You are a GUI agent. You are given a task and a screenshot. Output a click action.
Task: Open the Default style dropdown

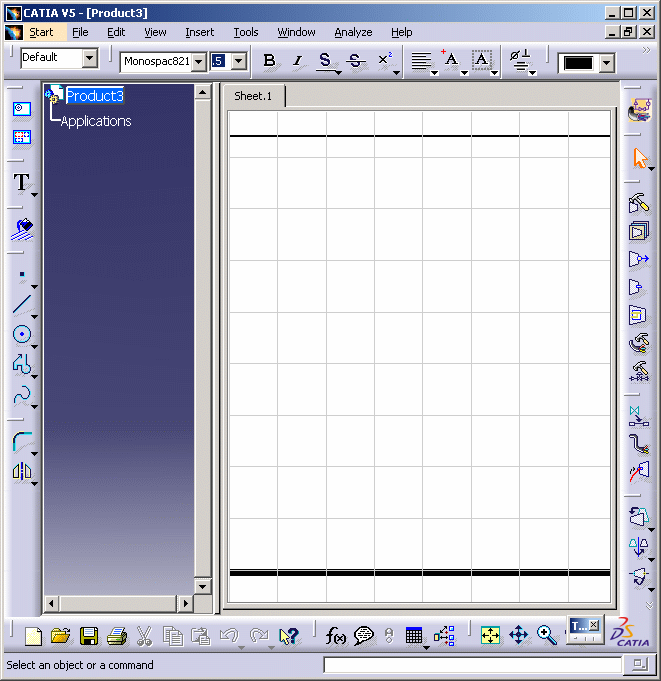[89, 58]
